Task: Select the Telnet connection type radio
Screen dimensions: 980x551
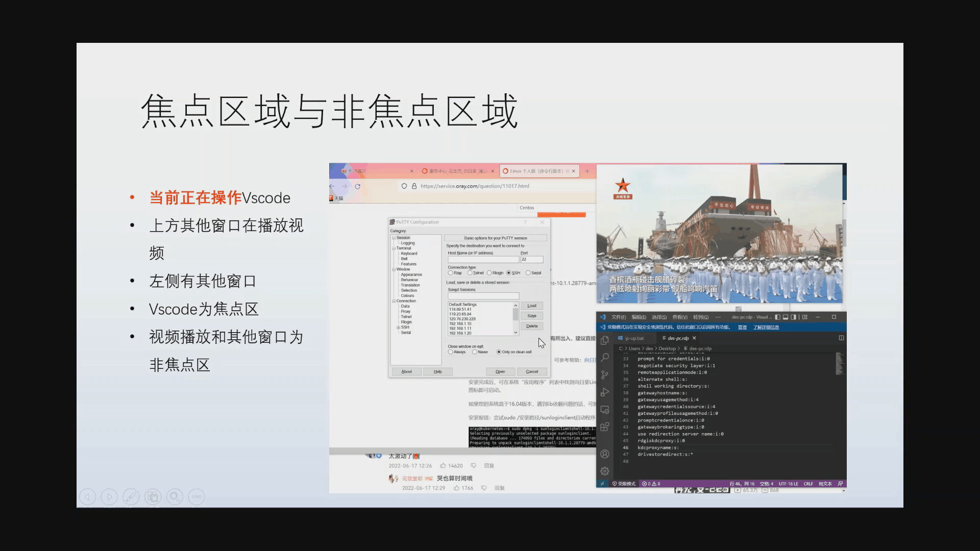Action: (x=470, y=273)
